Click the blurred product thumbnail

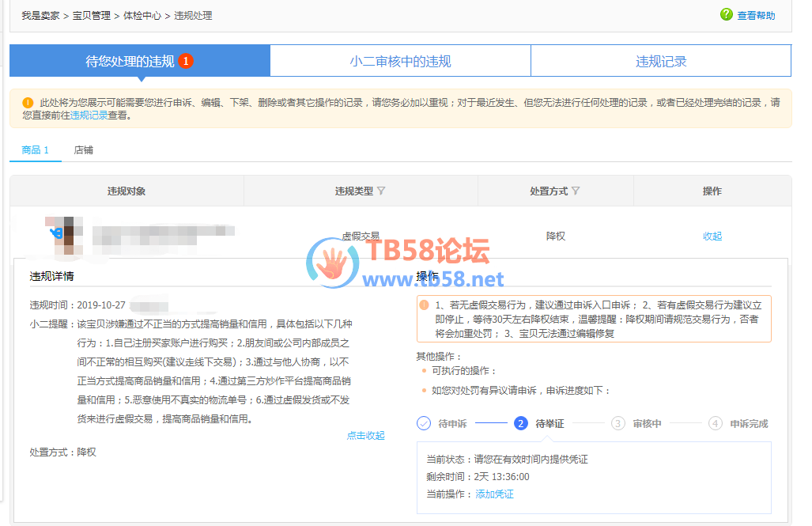[x=64, y=236]
